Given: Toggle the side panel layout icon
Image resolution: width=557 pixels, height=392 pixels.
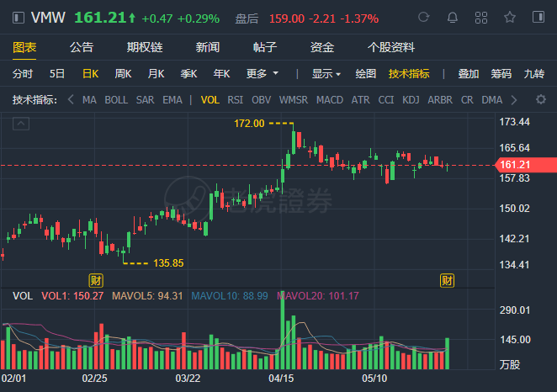Looking at the screenshot, I should point(538,18).
